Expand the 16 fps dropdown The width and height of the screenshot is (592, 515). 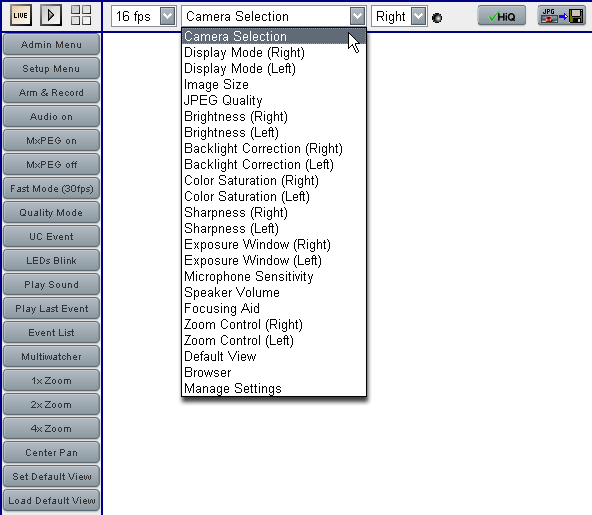(x=167, y=16)
